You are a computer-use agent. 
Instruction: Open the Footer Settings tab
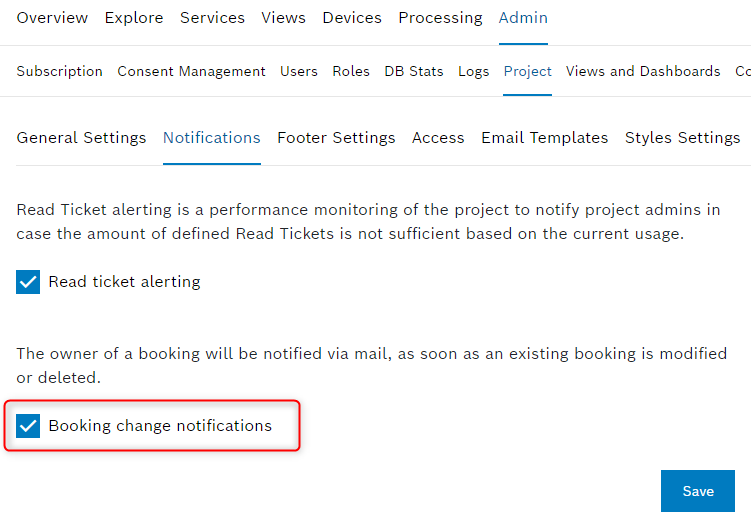336,138
